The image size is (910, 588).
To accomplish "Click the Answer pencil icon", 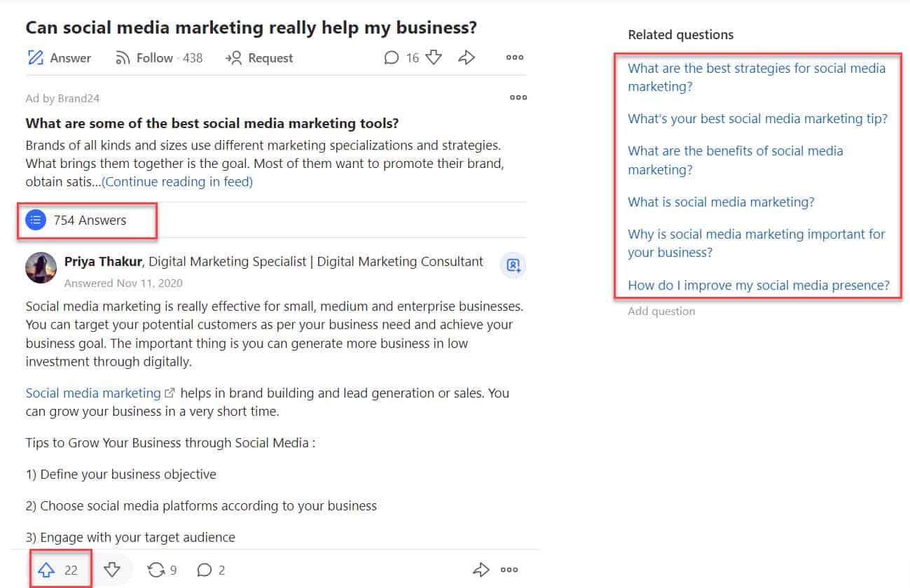I will click(35, 58).
